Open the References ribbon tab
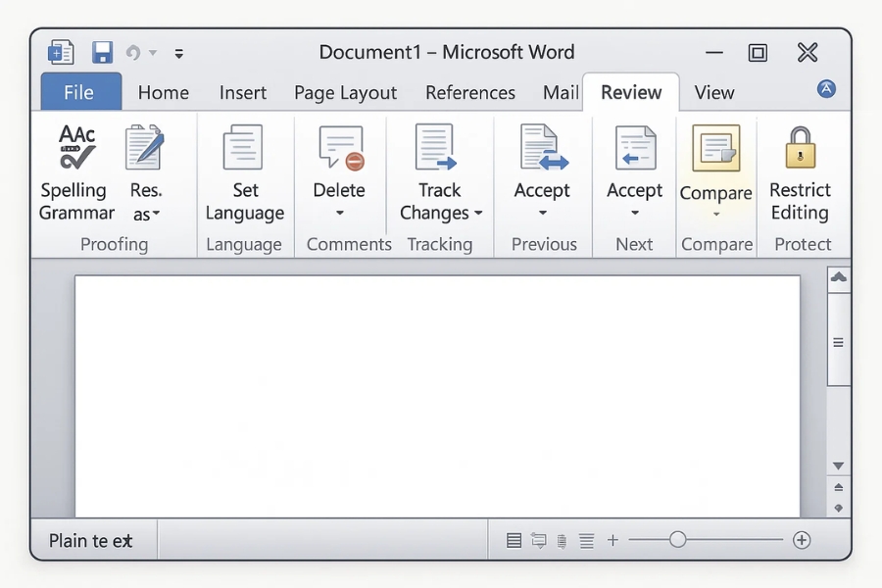Image resolution: width=882 pixels, height=588 pixels. coord(470,92)
